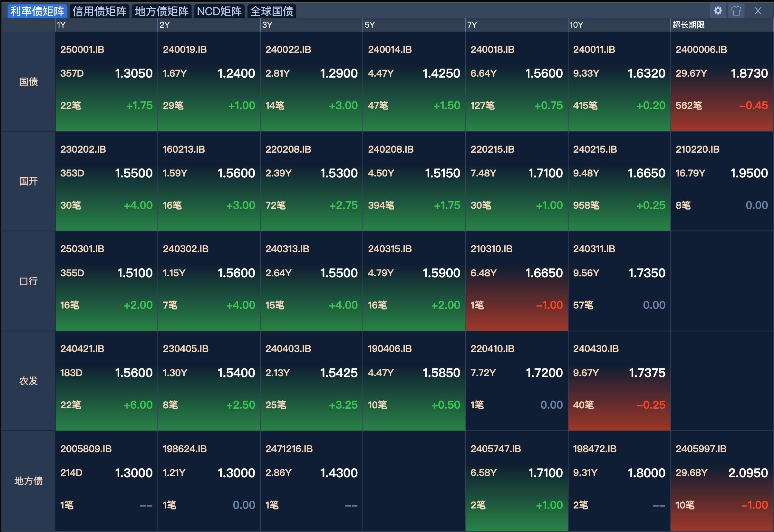Click bond code 240430.IB

click(595, 349)
